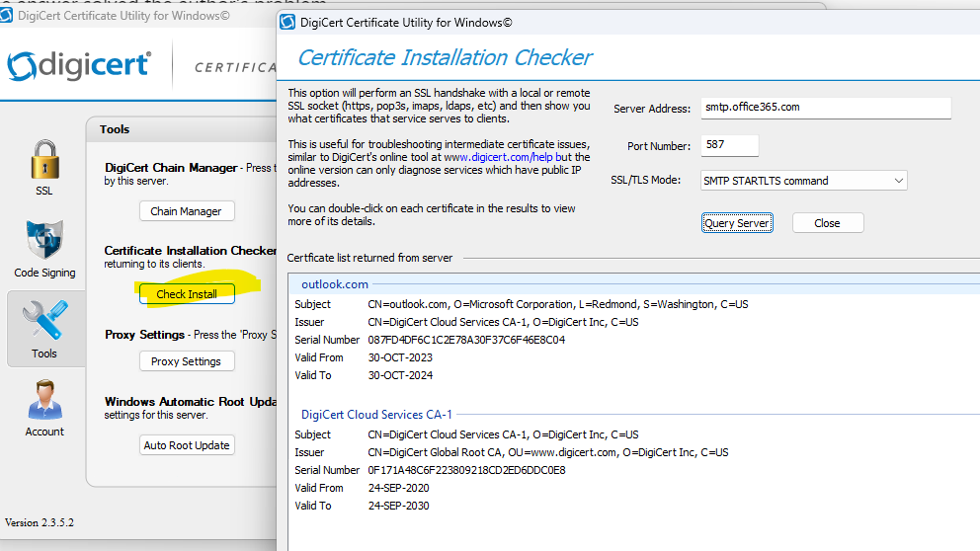Click Certificate Installation Checker heading in Tools panel
This screenshot has height=551, width=980.
coord(190,251)
